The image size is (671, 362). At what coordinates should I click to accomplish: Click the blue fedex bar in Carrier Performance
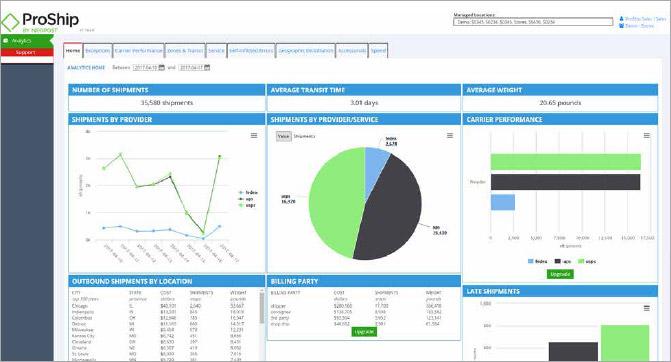point(503,202)
